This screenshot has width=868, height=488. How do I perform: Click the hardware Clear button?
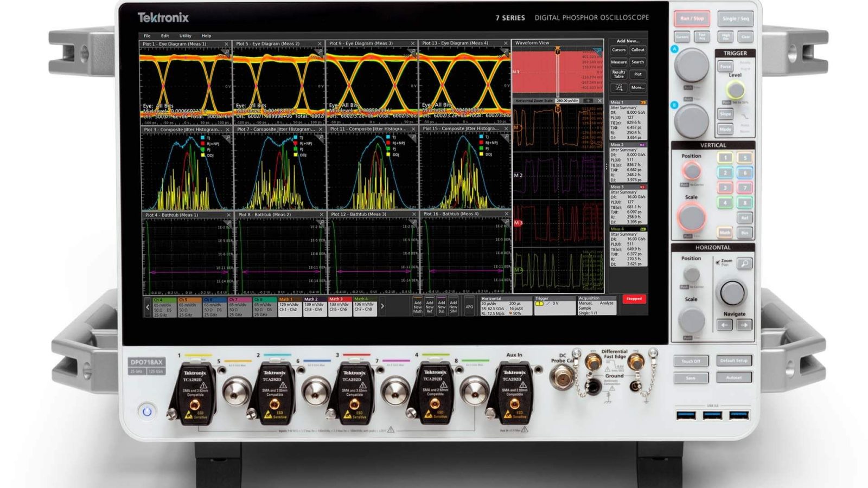point(745,37)
